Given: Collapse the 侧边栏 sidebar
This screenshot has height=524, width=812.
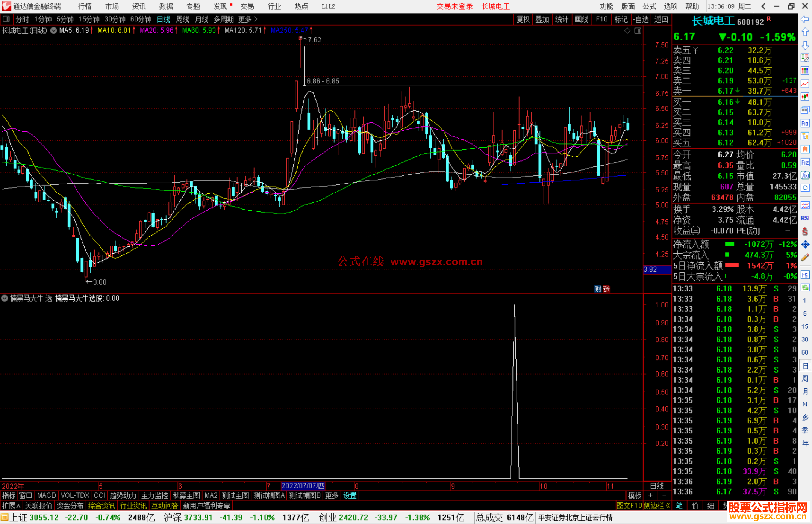Looking at the screenshot, I should (x=656, y=506).
